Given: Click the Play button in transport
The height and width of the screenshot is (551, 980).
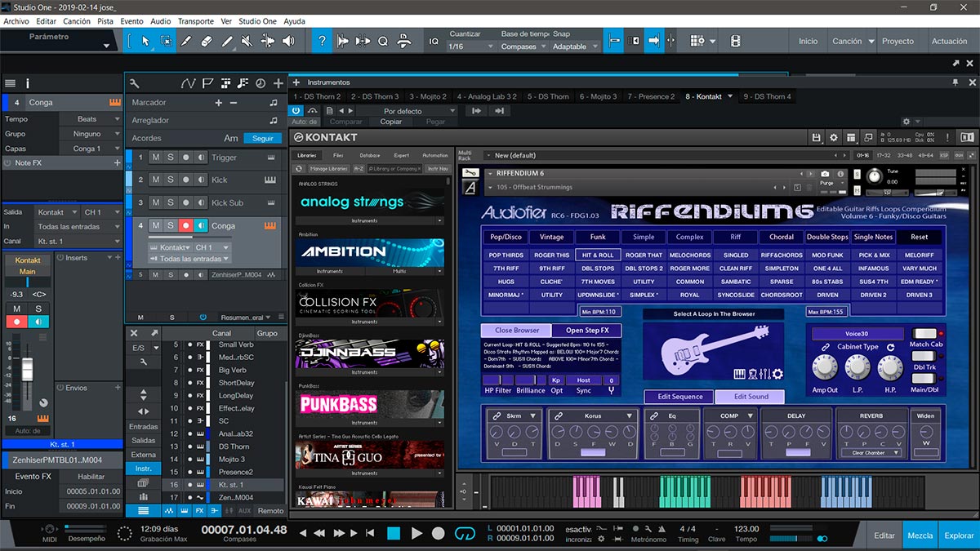Looking at the screenshot, I should click(416, 533).
